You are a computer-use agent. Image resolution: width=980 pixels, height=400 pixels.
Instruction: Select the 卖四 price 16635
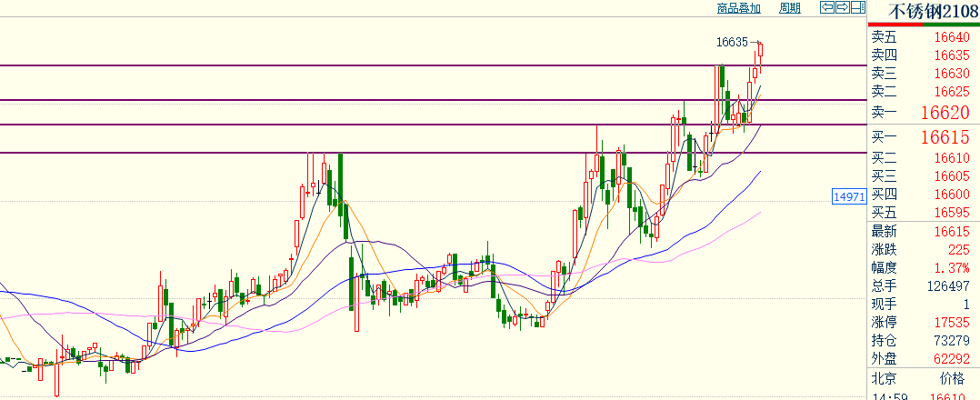952,55
